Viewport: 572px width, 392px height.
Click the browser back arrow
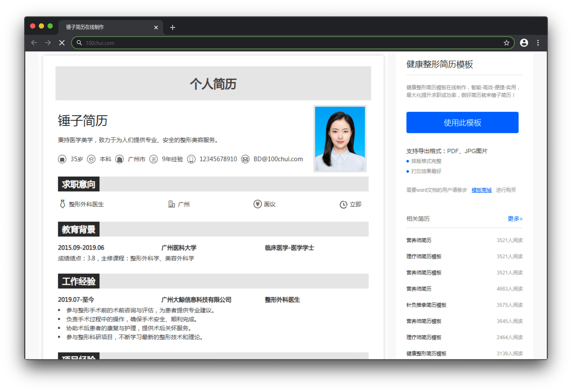(x=34, y=43)
